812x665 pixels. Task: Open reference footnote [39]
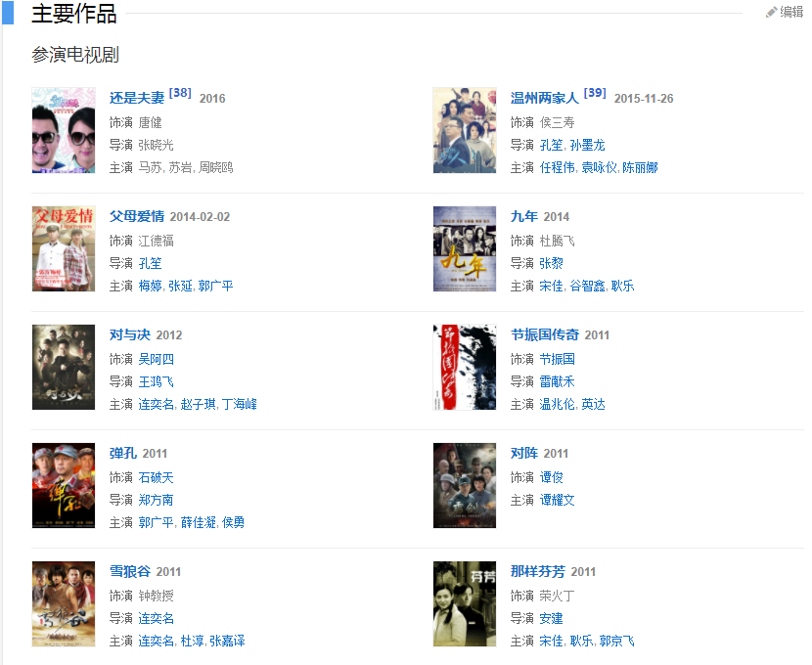click(595, 93)
